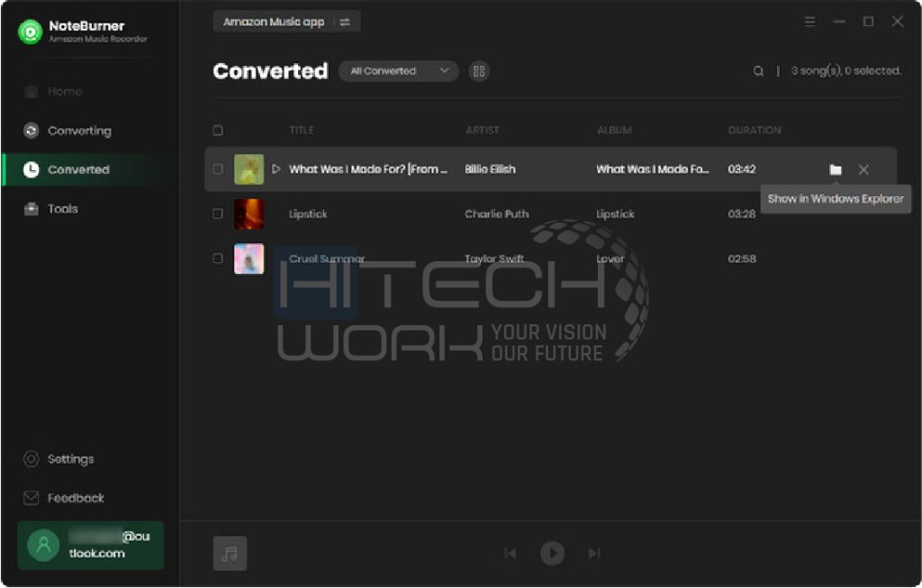Toggle the select-all checkbox in header
Screen dimensions: 922x588
tap(218, 130)
